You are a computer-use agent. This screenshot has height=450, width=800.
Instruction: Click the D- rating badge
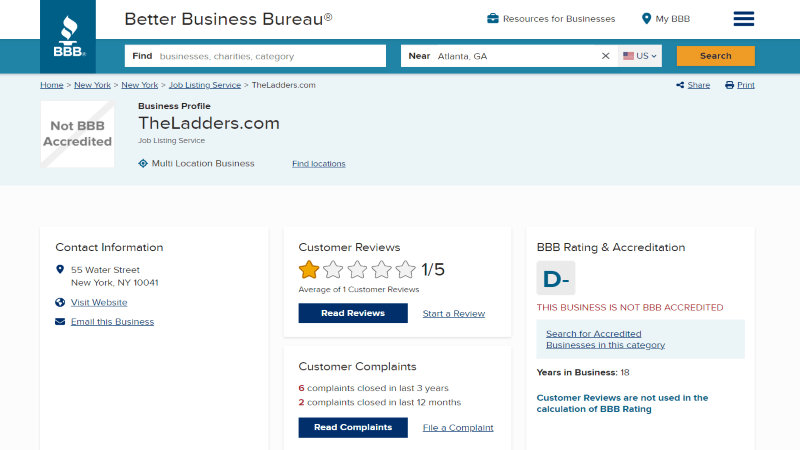pyautogui.click(x=556, y=278)
